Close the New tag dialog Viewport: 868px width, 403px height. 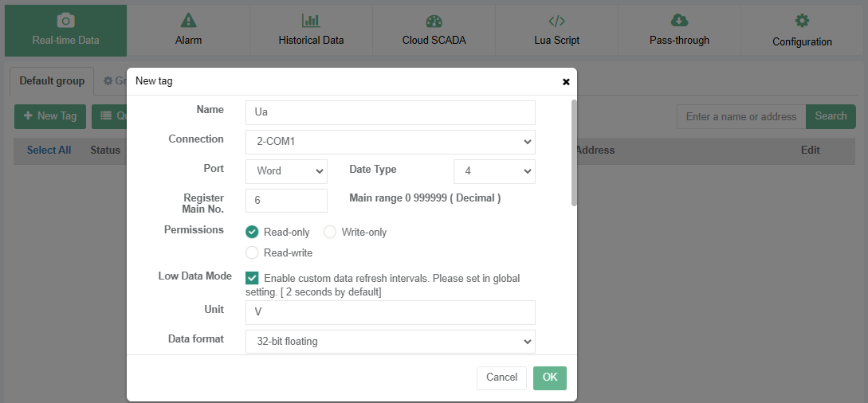click(x=566, y=81)
